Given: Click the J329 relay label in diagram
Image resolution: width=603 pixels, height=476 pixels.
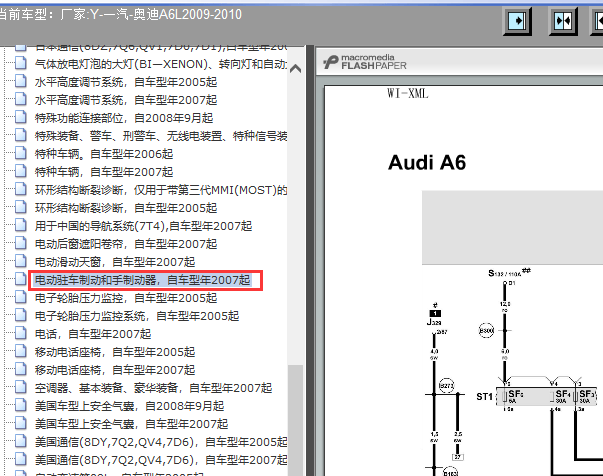Looking at the screenshot, I should pyautogui.click(x=434, y=322).
